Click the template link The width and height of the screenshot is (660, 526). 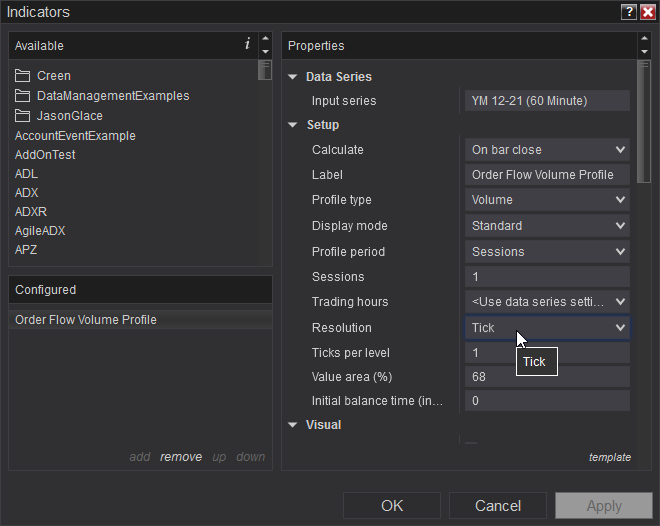(x=609, y=457)
